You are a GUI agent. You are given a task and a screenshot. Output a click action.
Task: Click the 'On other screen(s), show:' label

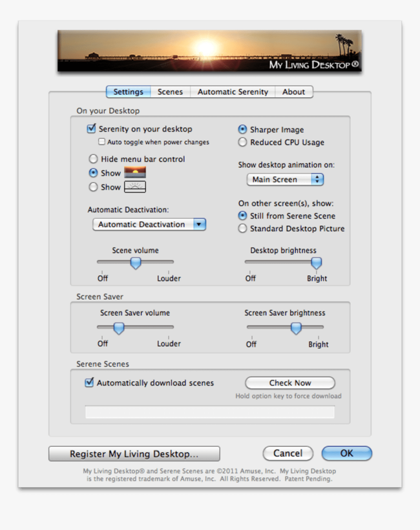286,203
